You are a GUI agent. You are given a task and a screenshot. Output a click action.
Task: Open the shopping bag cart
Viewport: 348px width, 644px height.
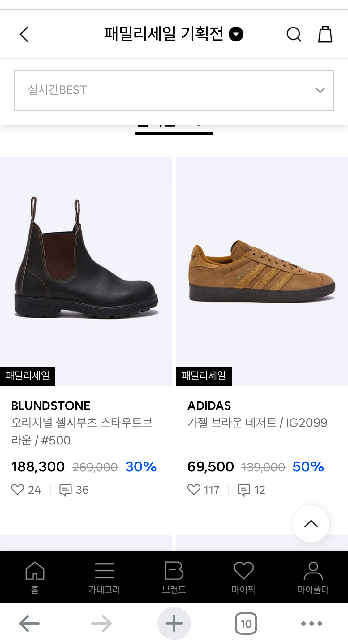coord(325,34)
